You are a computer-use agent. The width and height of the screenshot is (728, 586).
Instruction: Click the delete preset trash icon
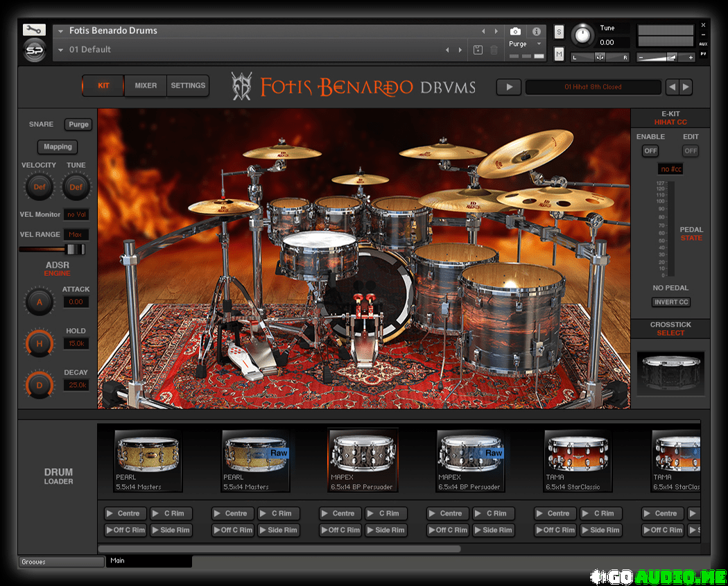pos(494,50)
